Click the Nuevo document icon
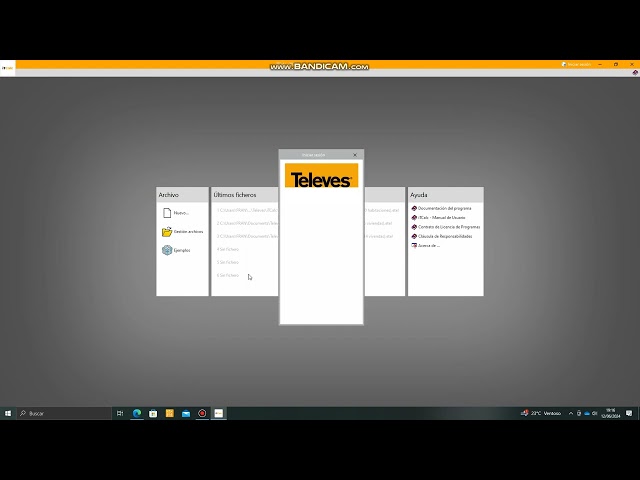Image resolution: width=640 pixels, height=480 pixels. tap(167, 213)
